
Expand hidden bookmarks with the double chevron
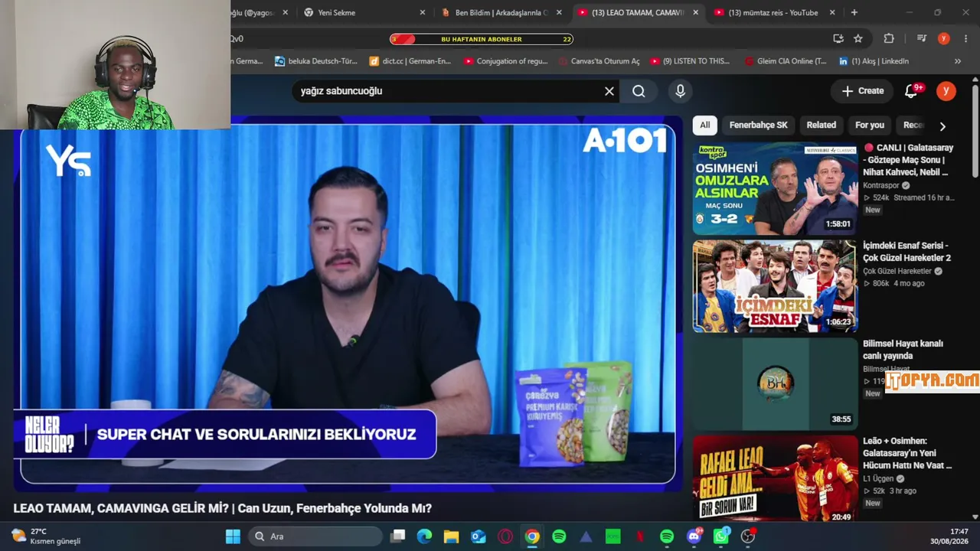click(x=957, y=61)
